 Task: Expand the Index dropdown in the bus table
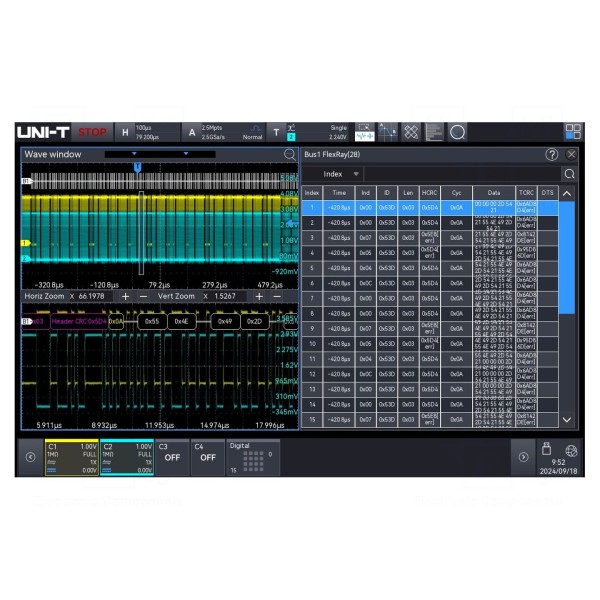click(340, 174)
